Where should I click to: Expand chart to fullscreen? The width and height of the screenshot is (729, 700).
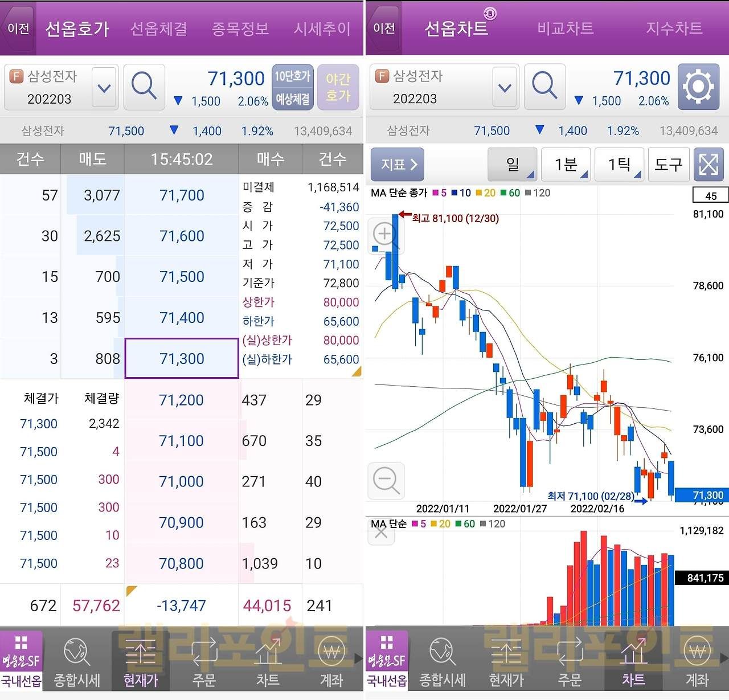[x=708, y=165]
